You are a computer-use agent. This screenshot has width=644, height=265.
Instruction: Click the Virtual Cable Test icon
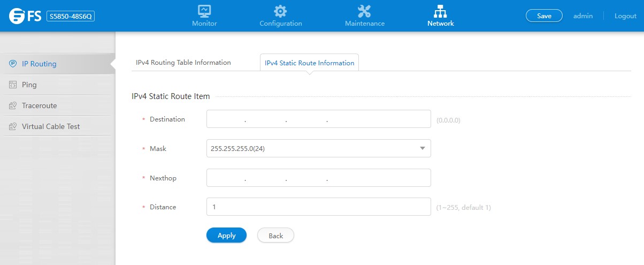coord(13,126)
